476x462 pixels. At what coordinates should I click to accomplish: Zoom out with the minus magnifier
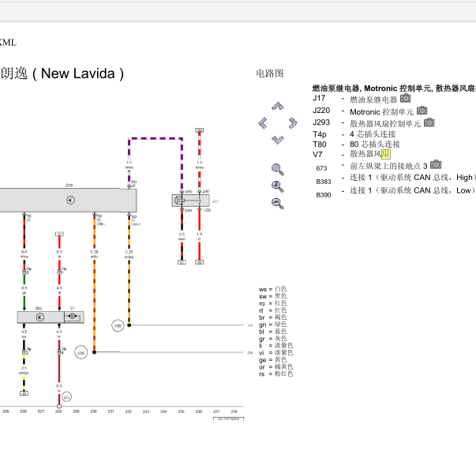278,203
